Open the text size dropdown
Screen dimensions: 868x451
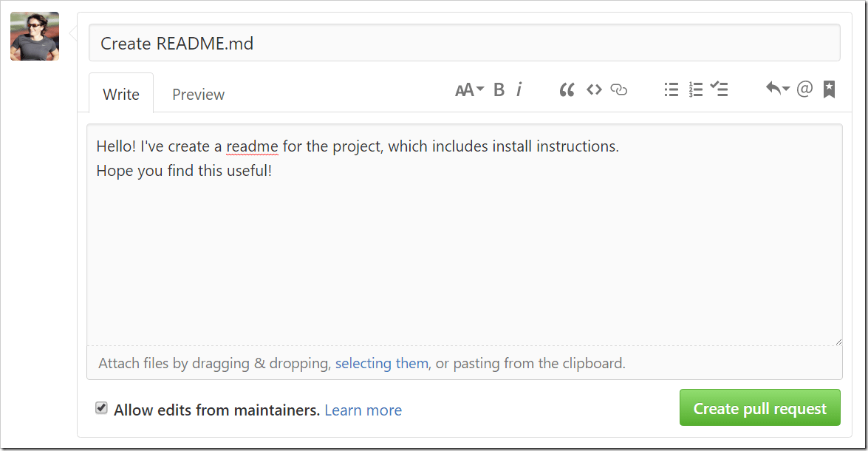(468, 89)
